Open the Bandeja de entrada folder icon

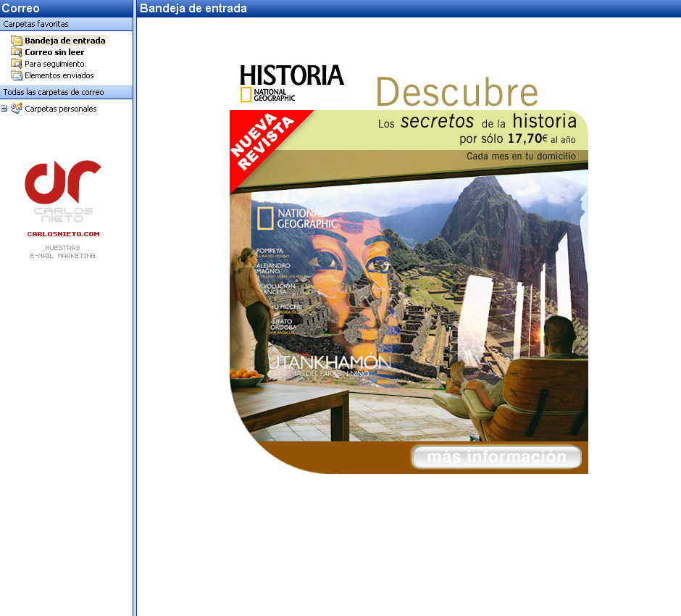click(x=17, y=41)
